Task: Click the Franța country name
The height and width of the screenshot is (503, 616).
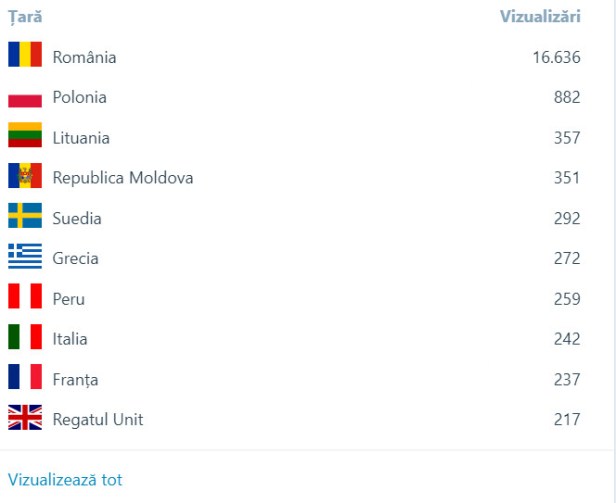Action: 75,379
